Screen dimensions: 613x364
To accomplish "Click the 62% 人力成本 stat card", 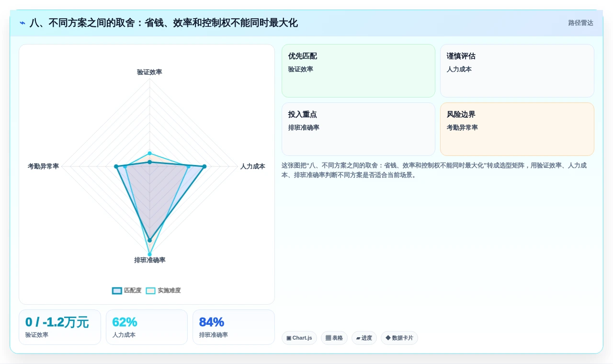I will click(147, 327).
